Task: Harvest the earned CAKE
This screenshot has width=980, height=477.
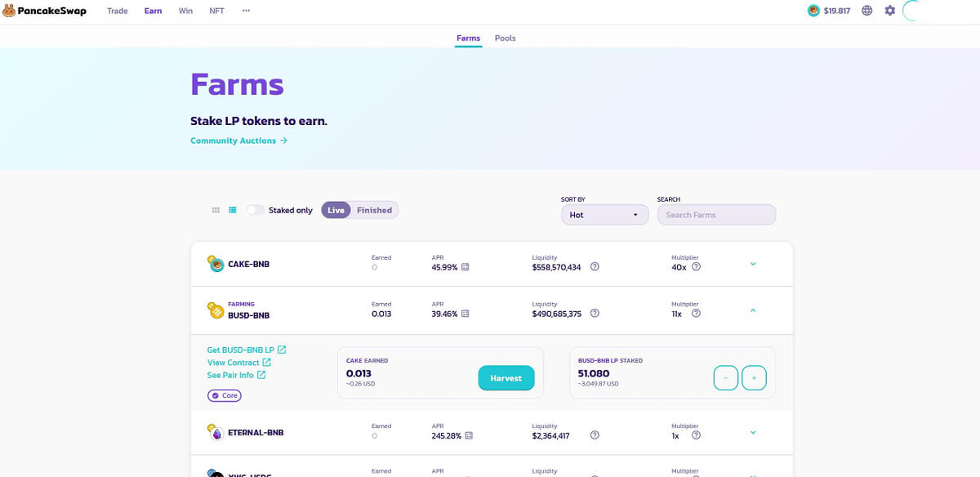Action: pos(506,378)
